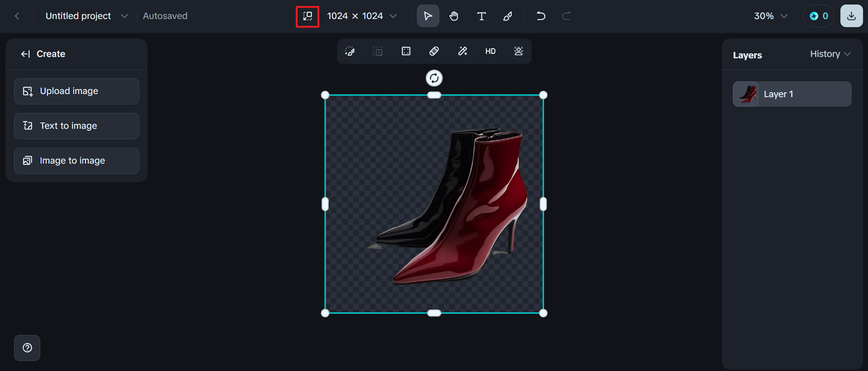The height and width of the screenshot is (371, 868).
Task: Choose the Text tool
Action: (x=481, y=16)
